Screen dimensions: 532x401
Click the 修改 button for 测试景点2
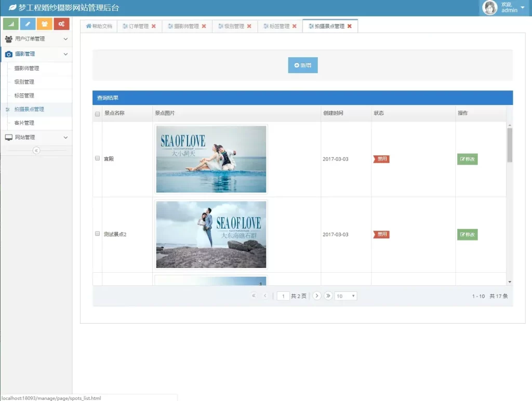pos(467,235)
